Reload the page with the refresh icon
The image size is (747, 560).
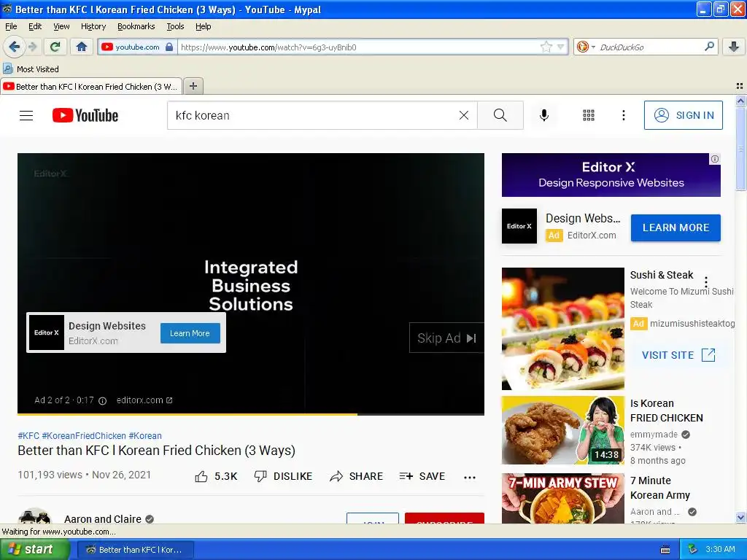pos(55,47)
